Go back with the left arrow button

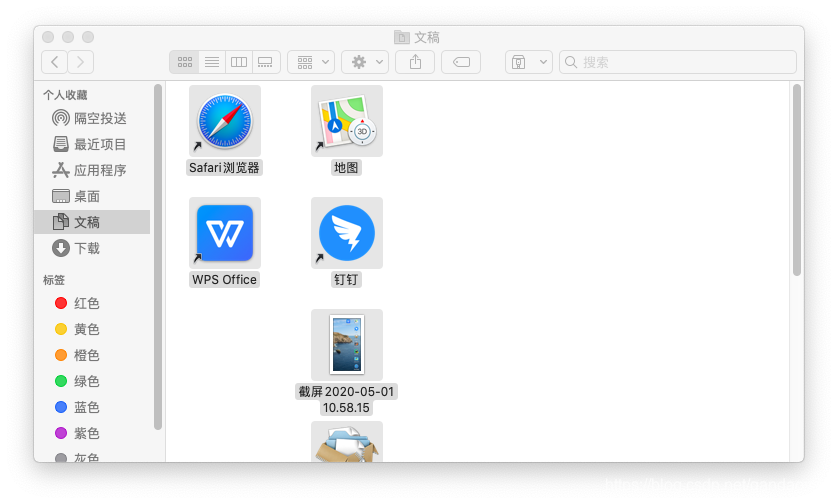(55, 62)
